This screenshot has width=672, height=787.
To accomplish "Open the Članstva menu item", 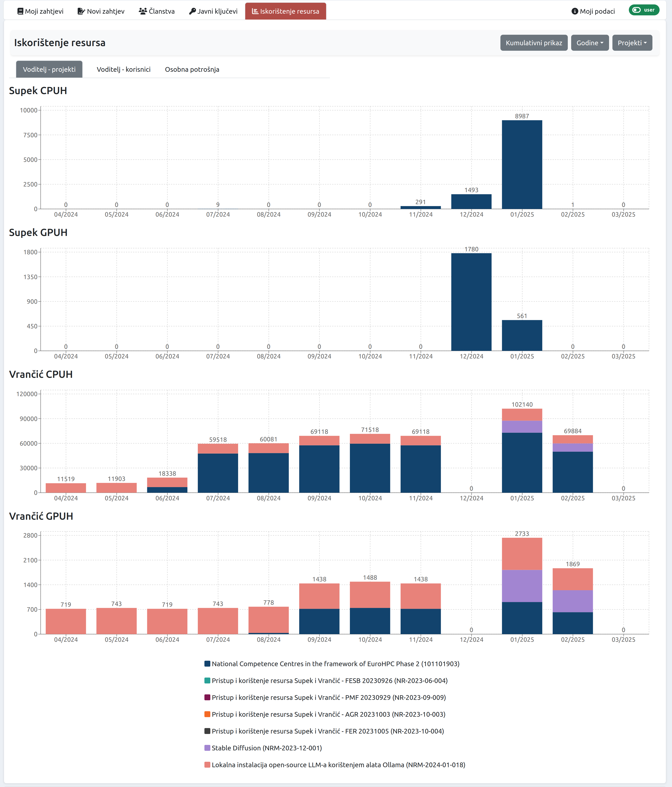I will 156,11.
